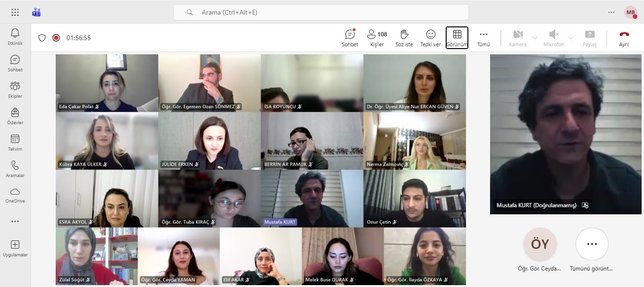
Task: Expand the Mikrofon options arrow
Action: pyautogui.click(x=571, y=38)
